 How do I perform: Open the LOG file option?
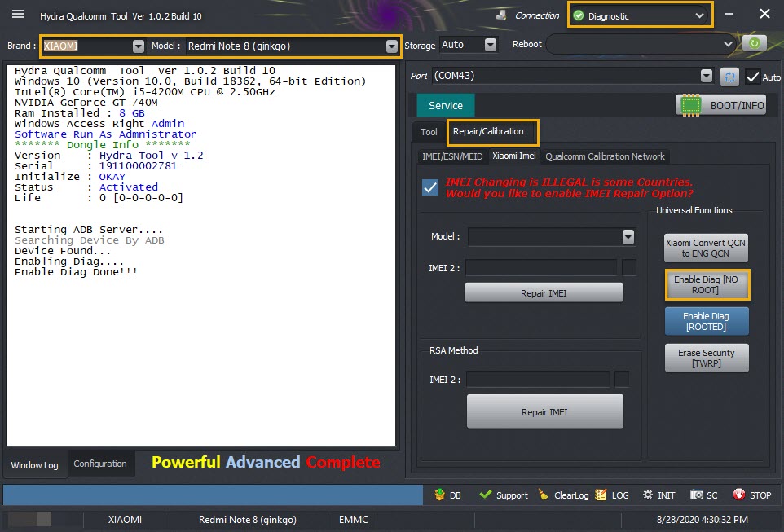click(x=612, y=495)
